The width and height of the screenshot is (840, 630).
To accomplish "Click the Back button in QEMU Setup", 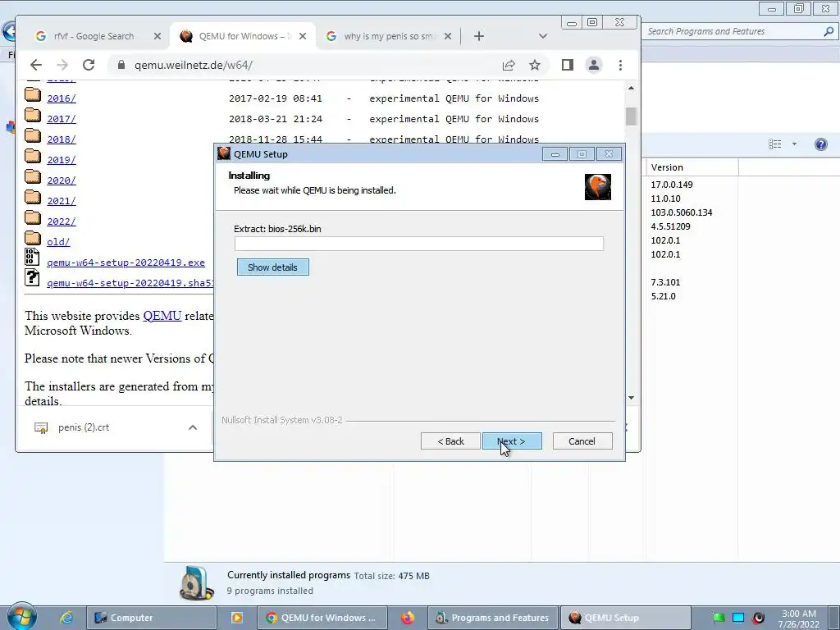I will 450,441.
